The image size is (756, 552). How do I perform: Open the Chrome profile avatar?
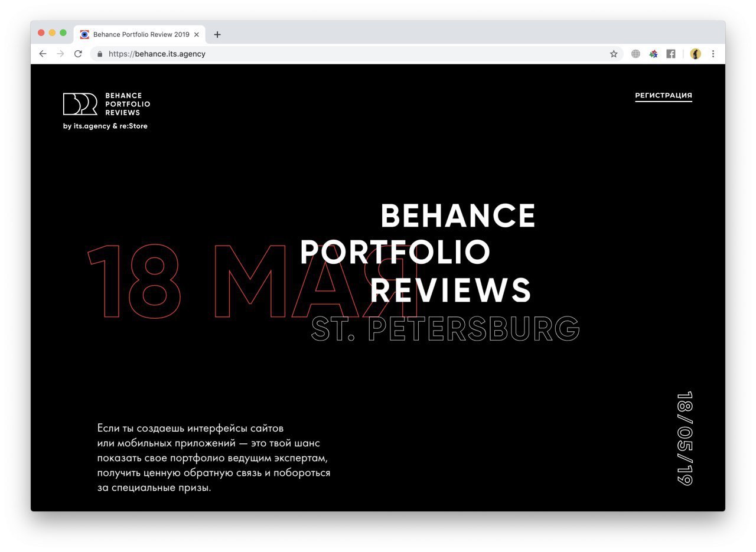pyautogui.click(x=696, y=54)
